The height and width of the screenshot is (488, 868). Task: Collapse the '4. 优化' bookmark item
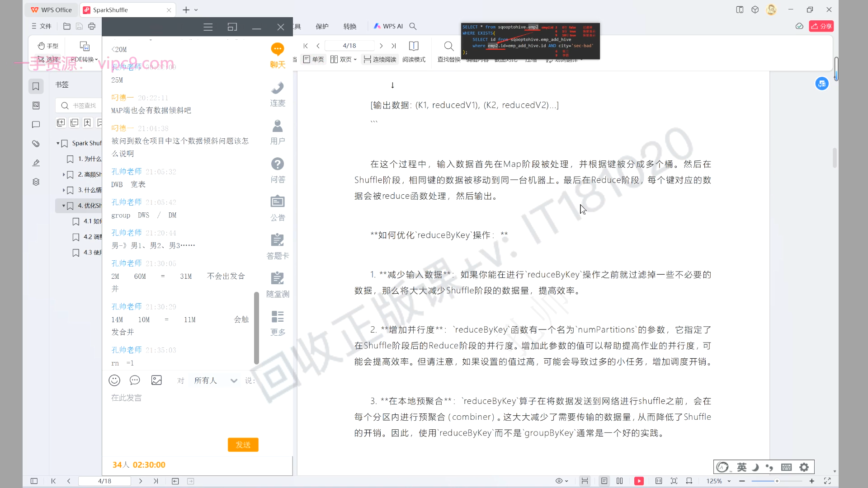click(64, 206)
